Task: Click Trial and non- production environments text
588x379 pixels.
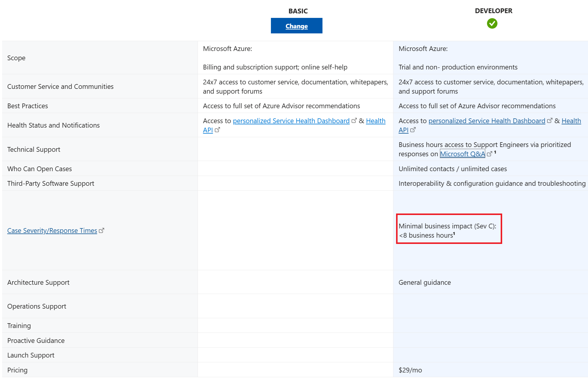Action: pyautogui.click(x=458, y=67)
